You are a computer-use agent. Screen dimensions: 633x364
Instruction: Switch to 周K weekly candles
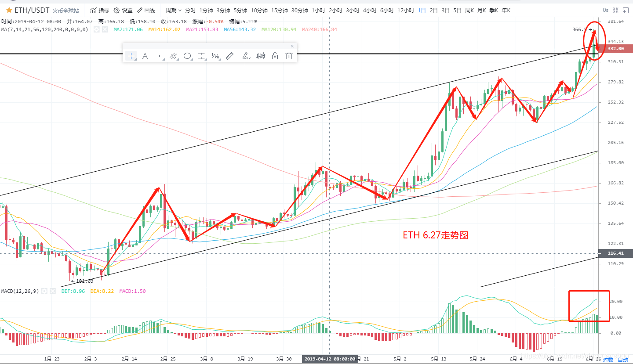(469, 10)
